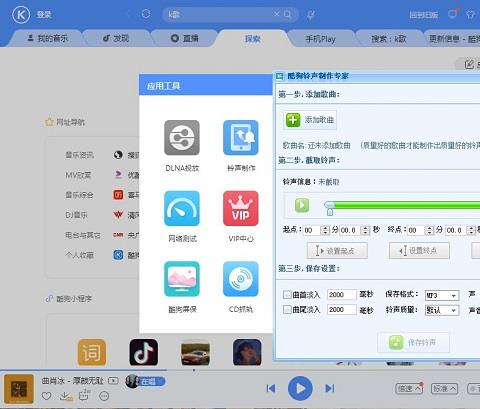Viewport: 480px width, 409px height.
Task: Click the start marker handle below slider
Action: pos(330,212)
